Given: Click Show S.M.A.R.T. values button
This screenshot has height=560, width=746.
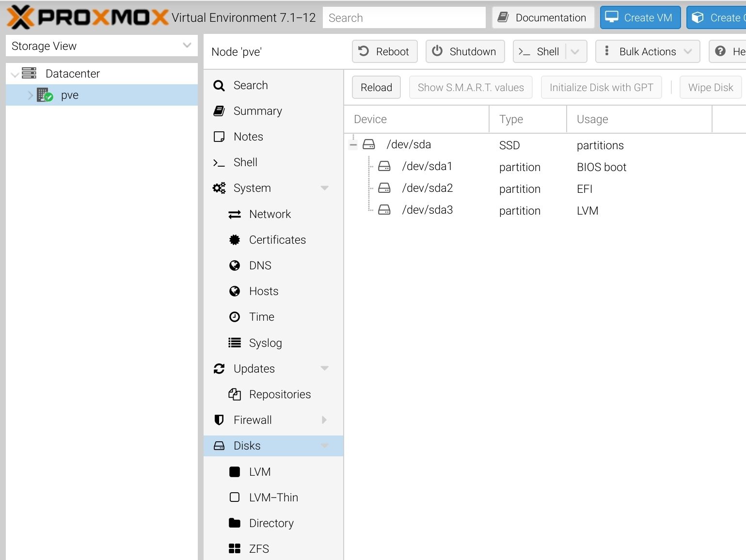Looking at the screenshot, I should [x=471, y=87].
